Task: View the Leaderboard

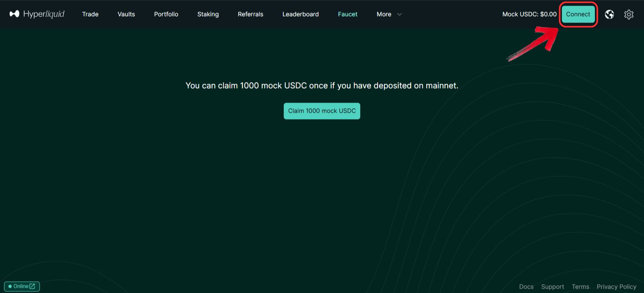Action: [x=300, y=14]
